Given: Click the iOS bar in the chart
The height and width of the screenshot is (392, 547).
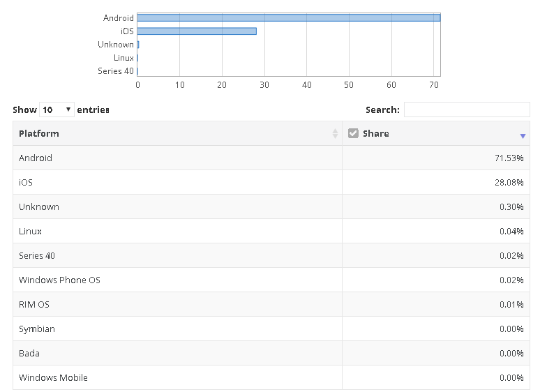Looking at the screenshot, I should click(x=197, y=31).
